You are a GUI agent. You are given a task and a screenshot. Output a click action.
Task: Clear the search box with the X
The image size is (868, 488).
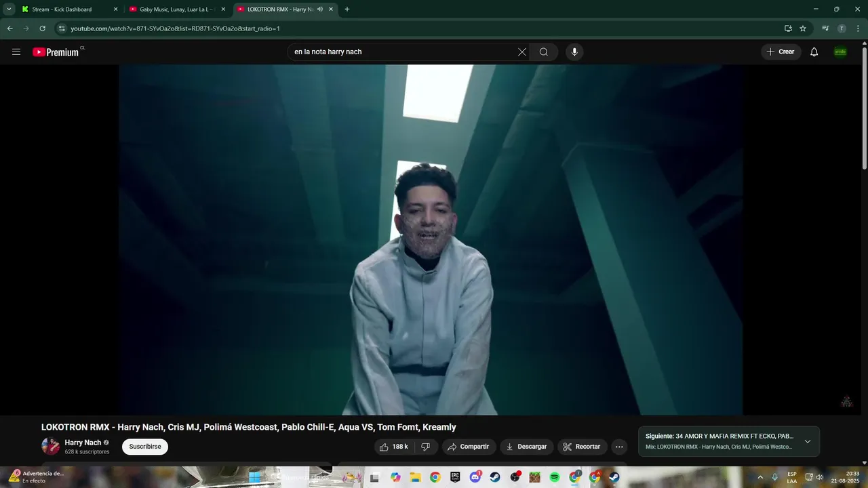click(522, 52)
